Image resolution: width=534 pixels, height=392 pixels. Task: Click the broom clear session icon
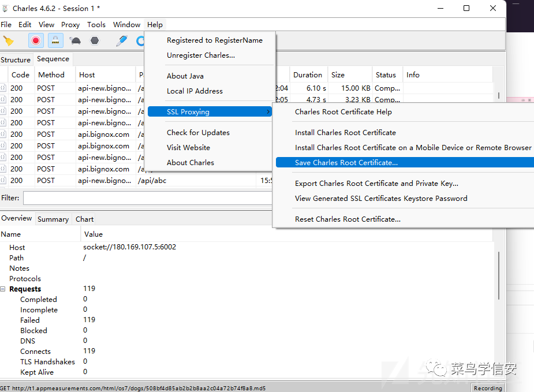click(x=8, y=41)
